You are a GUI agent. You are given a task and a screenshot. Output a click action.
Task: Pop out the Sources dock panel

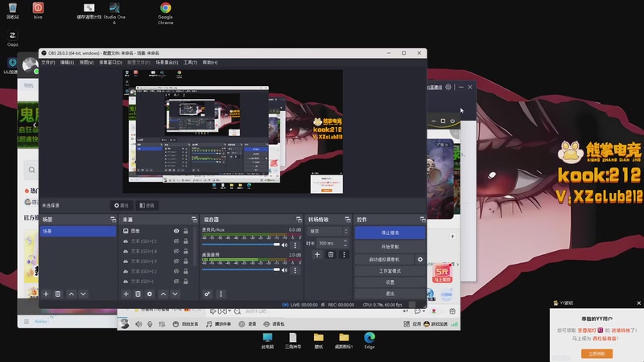[194, 220]
